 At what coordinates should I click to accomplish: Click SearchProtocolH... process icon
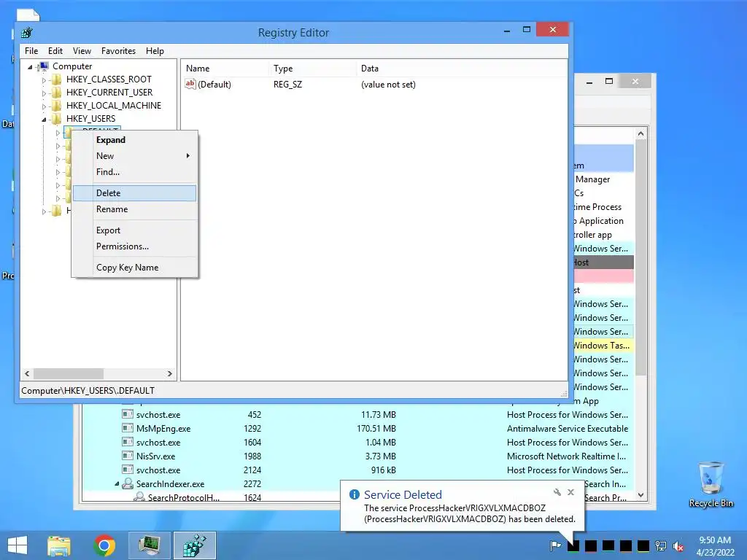pyautogui.click(x=139, y=497)
